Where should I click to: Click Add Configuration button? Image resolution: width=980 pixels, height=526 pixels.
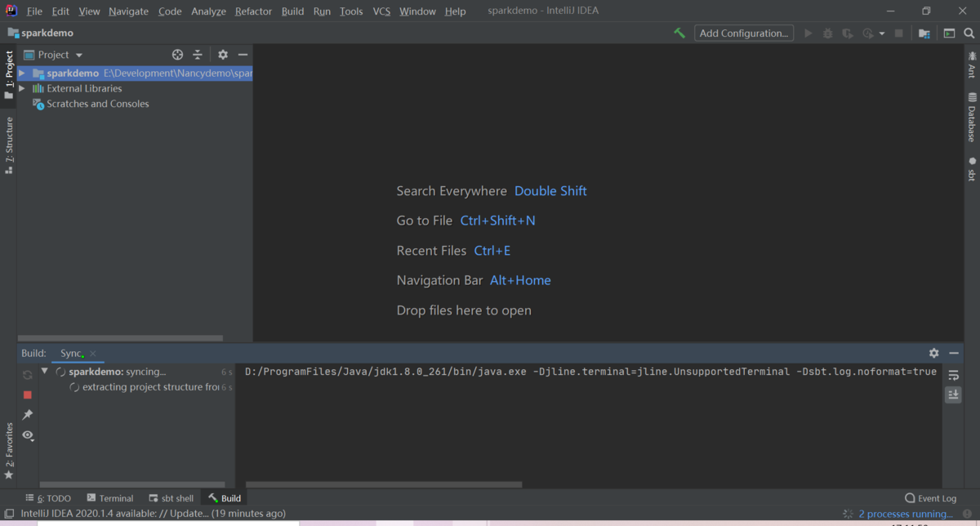[744, 33]
